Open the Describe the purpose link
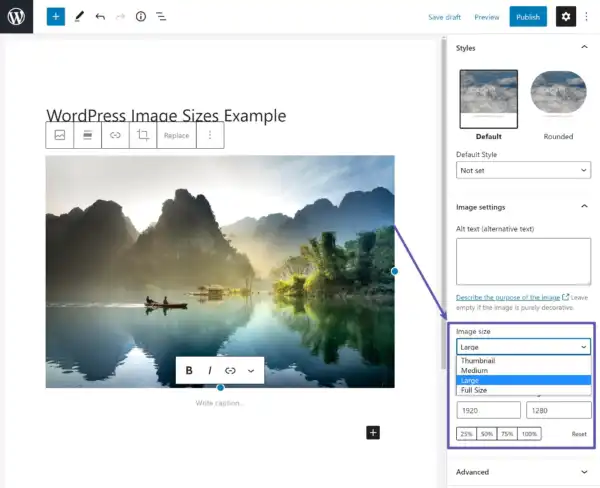The width and height of the screenshot is (600, 488). click(508, 297)
